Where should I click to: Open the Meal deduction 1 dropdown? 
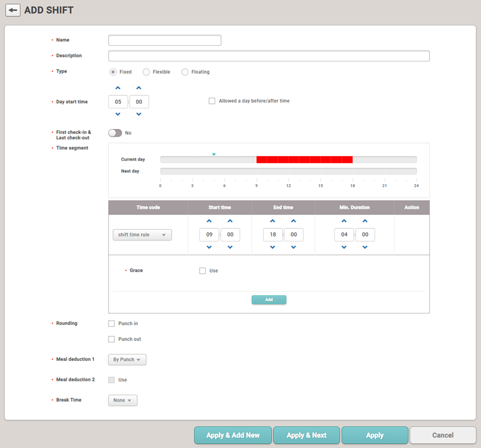127,360
